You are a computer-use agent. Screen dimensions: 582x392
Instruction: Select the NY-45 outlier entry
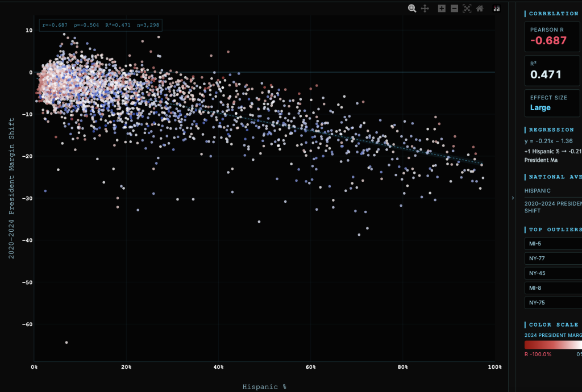[x=553, y=273]
